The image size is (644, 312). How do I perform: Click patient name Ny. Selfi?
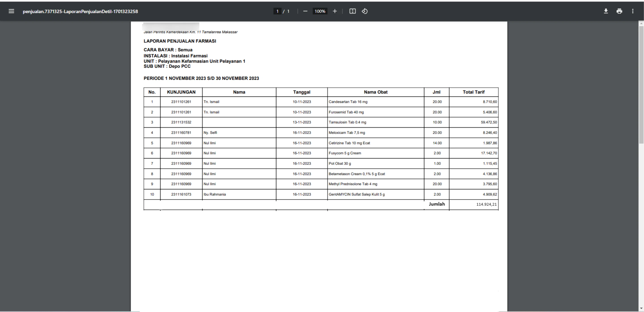(x=210, y=133)
